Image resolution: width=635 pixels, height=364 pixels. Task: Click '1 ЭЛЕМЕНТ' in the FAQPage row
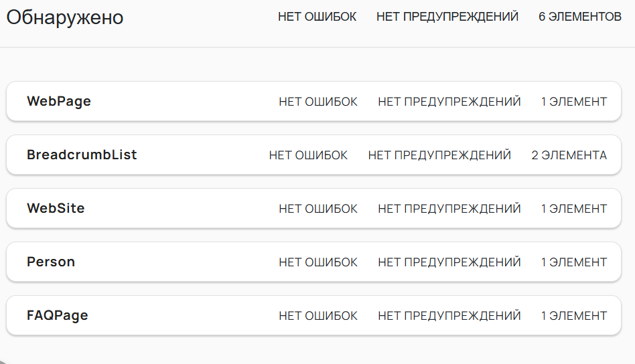[574, 316]
